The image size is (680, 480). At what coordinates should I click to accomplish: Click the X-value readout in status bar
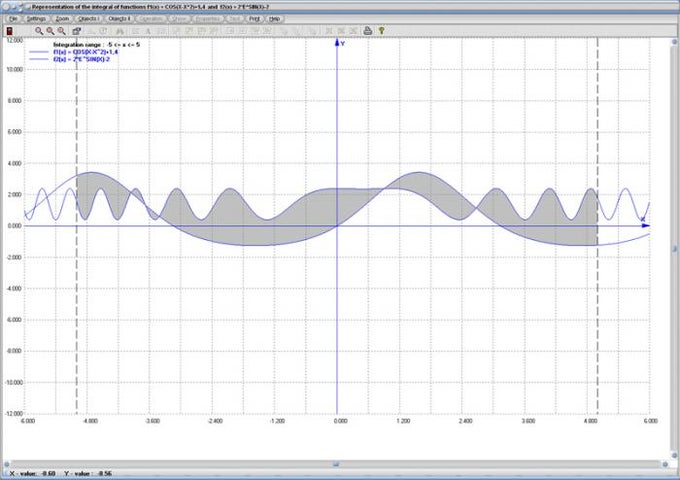point(33,473)
